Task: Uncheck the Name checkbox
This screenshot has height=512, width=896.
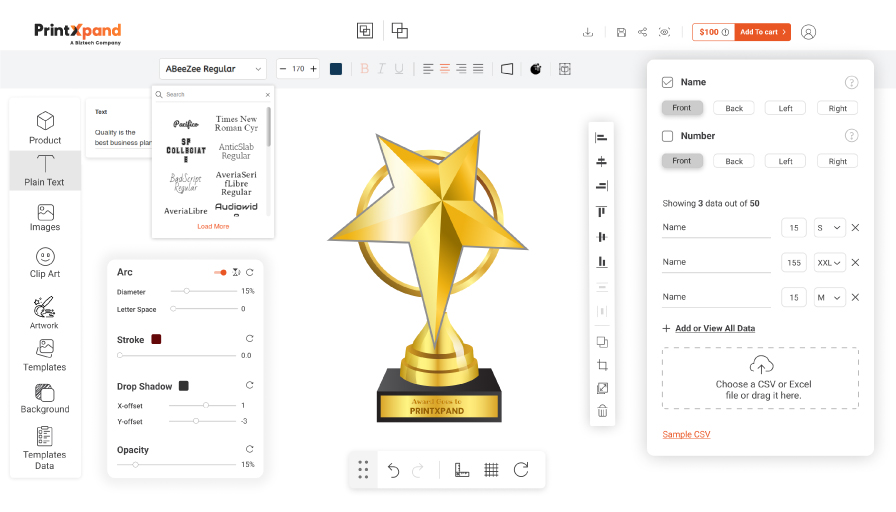Action: pyautogui.click(x=668, y=82)
